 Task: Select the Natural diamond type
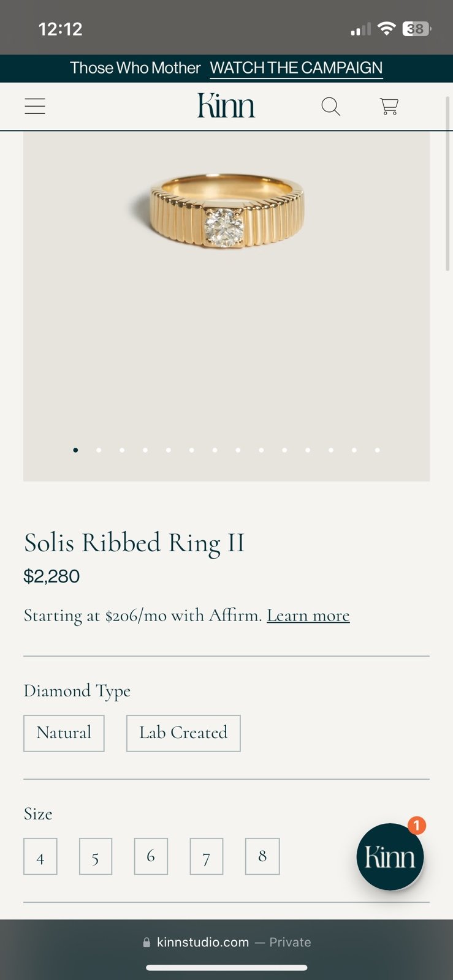coord(64,733)
